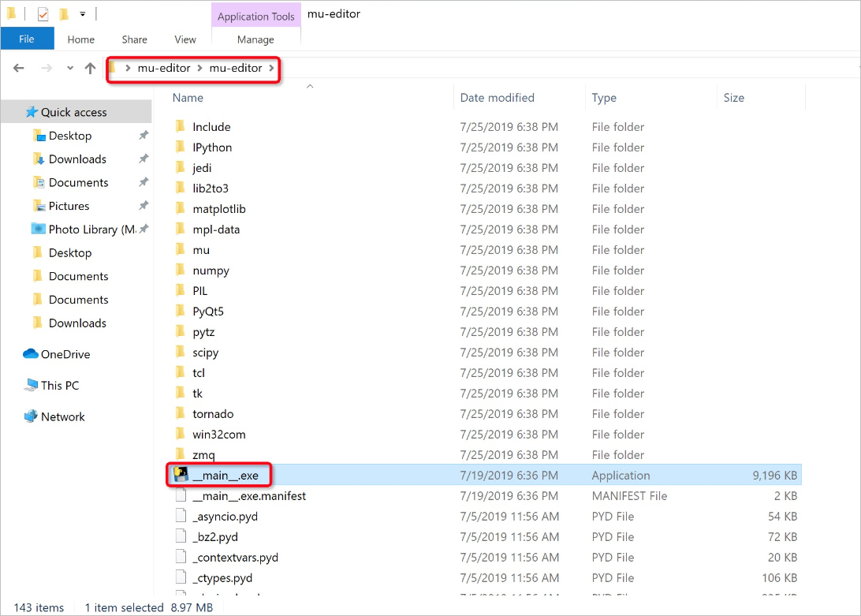Expand the recent locations dropdown chevron
This screenshot has height=616, width=861.
pos(70,69)
